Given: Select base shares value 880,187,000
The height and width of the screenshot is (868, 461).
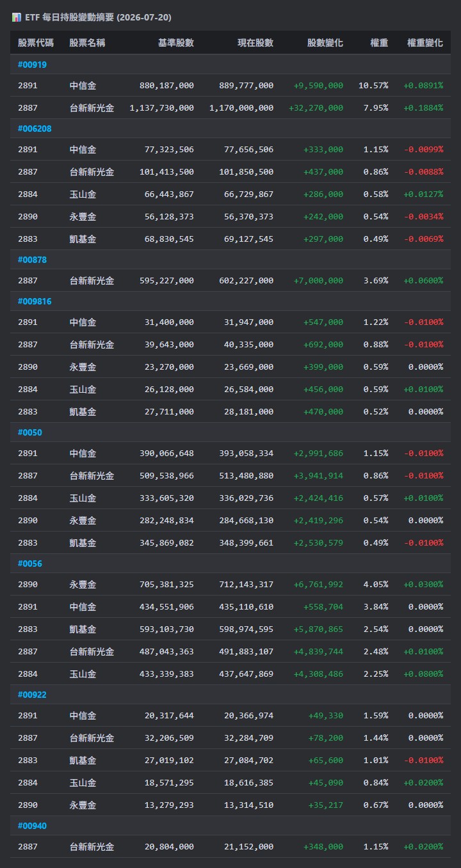Looking at the screenshot, I should click(166, 85).
